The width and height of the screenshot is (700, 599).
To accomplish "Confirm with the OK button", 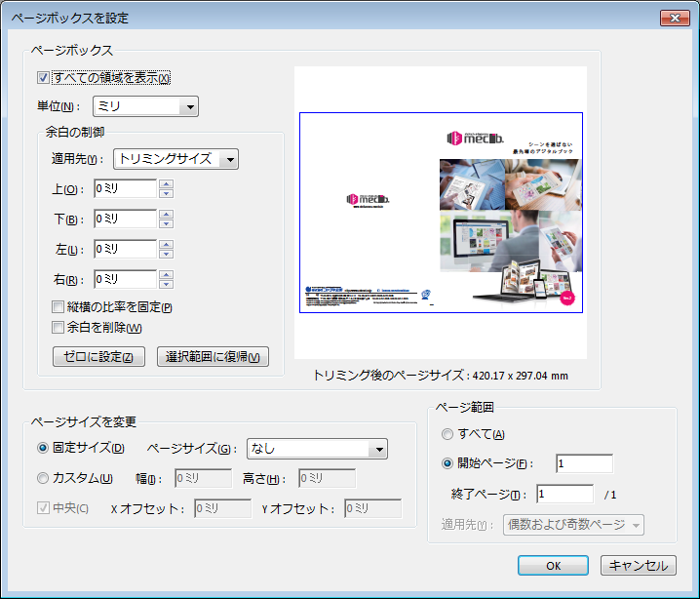I will (x=553, y=566).
